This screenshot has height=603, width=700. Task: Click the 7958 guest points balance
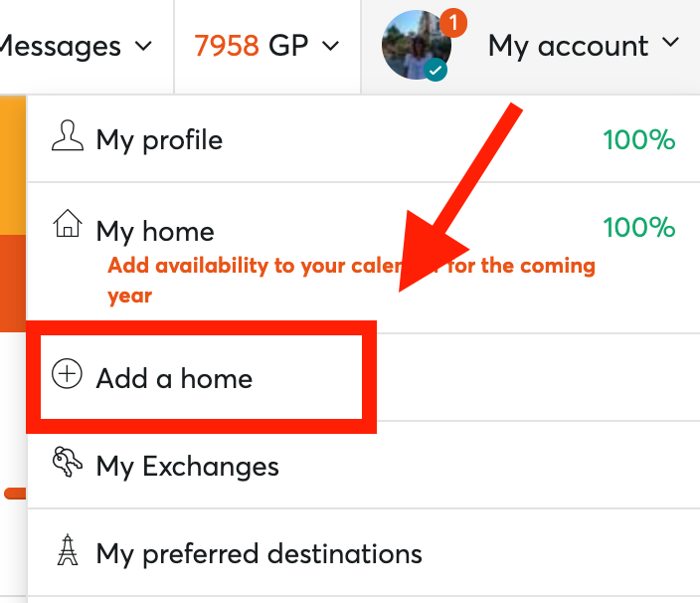[x=227, y=45]
